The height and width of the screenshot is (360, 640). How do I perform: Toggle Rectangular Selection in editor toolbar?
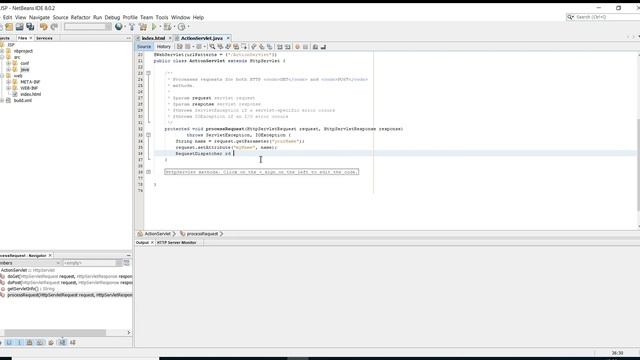(x=244, y=47)
